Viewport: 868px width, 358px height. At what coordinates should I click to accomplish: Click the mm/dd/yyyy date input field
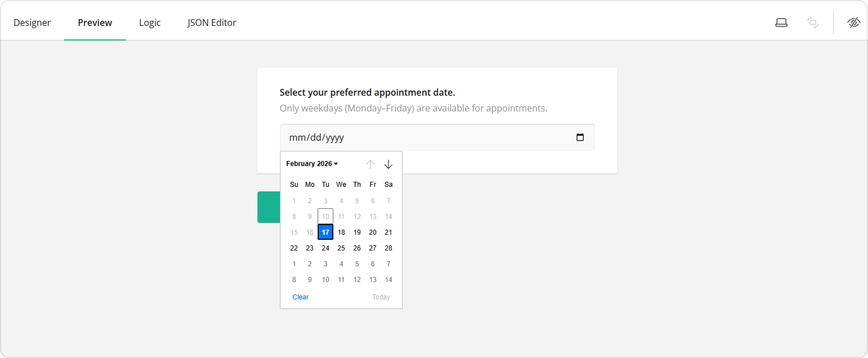(x=394, y=137)
